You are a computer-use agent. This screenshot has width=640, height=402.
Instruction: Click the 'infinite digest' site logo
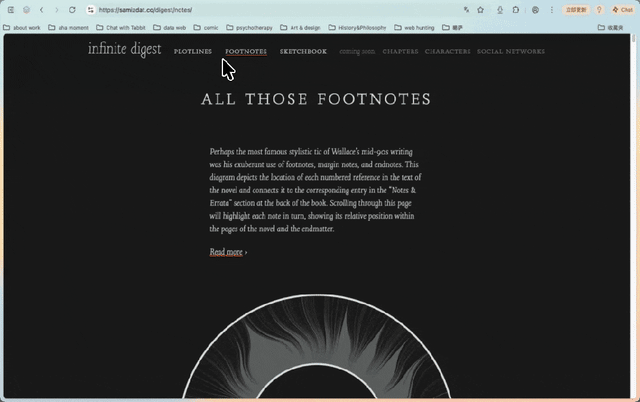click(x=124, y=49)
